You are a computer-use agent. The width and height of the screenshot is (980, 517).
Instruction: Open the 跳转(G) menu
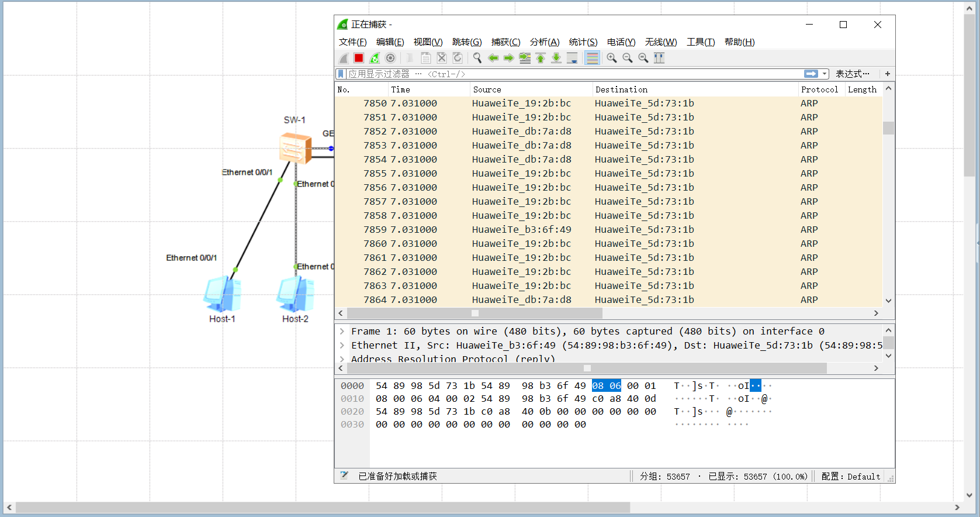pyautogui.click(x=467, y=42)
